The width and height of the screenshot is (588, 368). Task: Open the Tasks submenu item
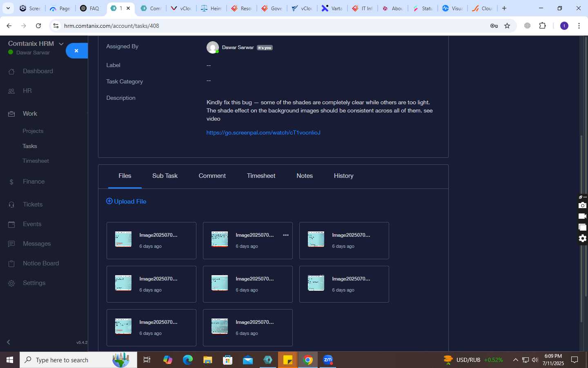30,146
